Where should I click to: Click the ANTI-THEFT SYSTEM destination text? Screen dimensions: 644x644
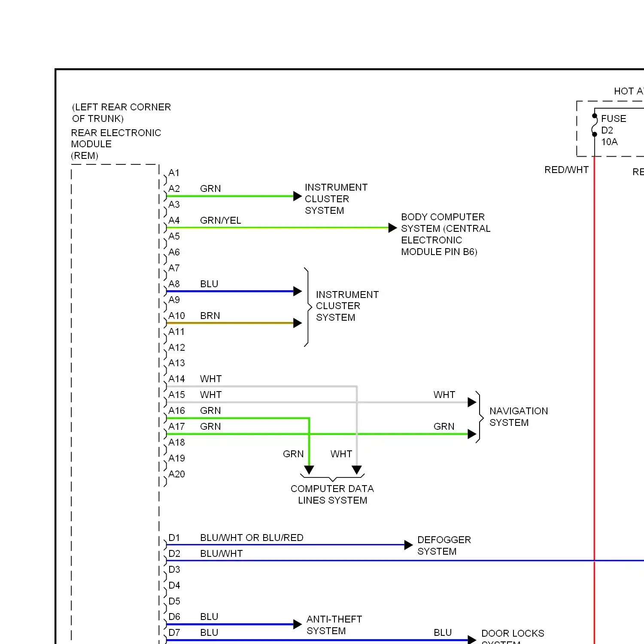[x=334, y=625]
